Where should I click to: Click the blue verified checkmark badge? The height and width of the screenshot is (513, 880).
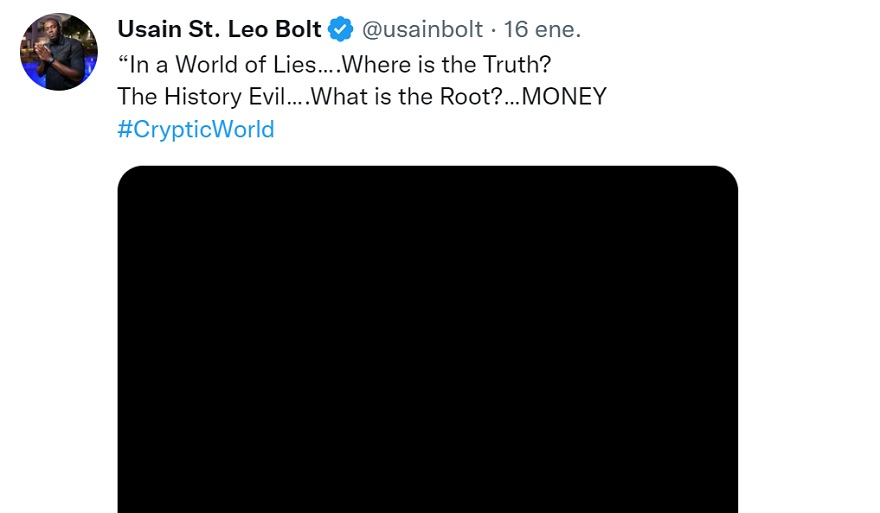(341, 29)
